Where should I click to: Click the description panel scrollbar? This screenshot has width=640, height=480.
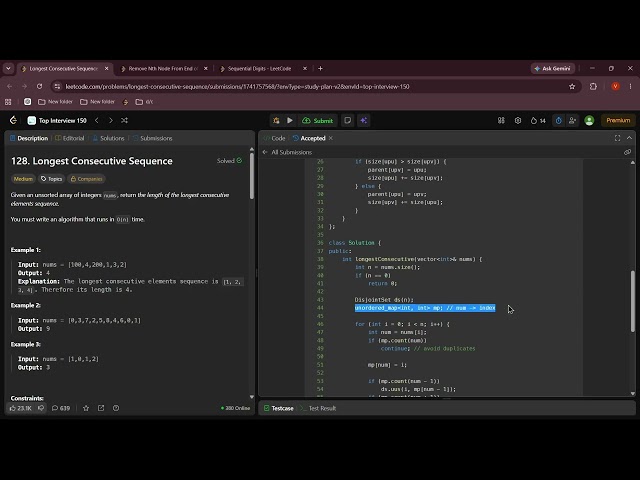click(x=251, y=177)
